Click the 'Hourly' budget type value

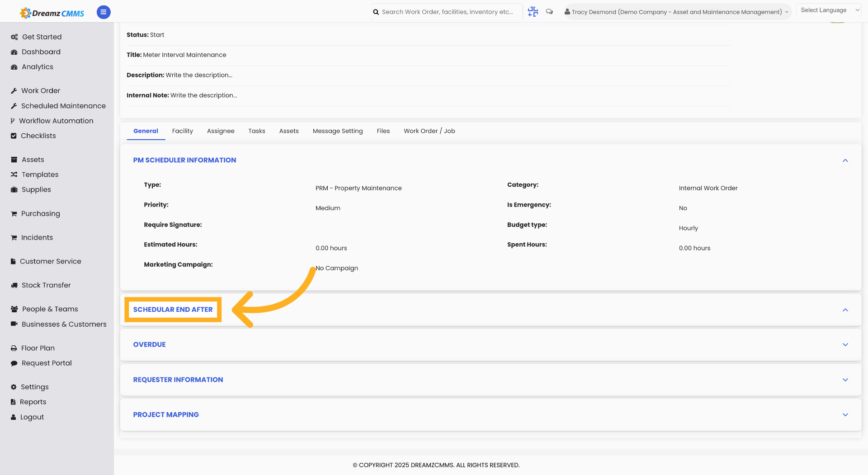pos(688,228)
